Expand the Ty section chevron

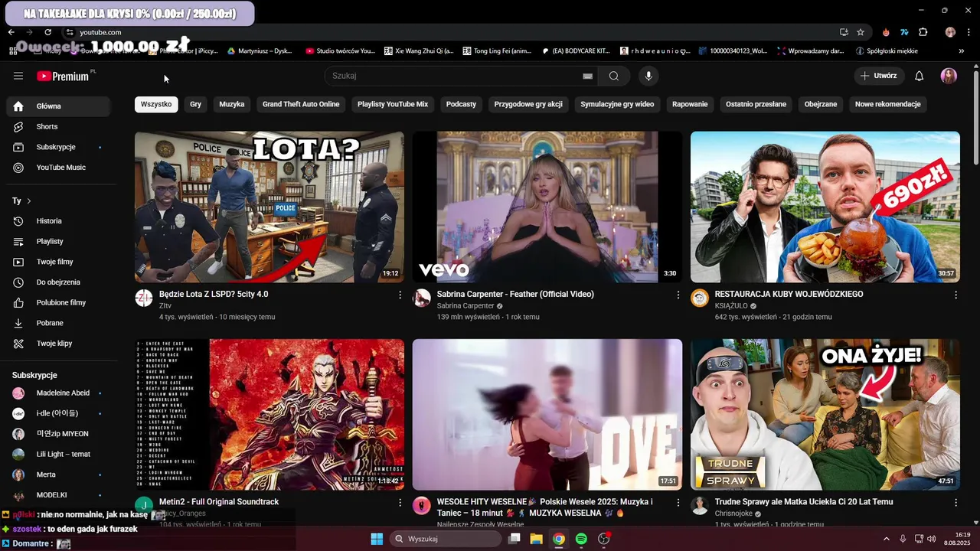(x=29, y=201)
